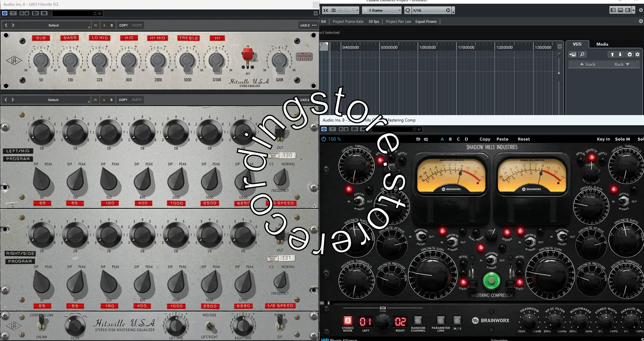Click up arrow in VSTi panel
This screenshot has width=644, height=341.
click(x=612, y=54)
